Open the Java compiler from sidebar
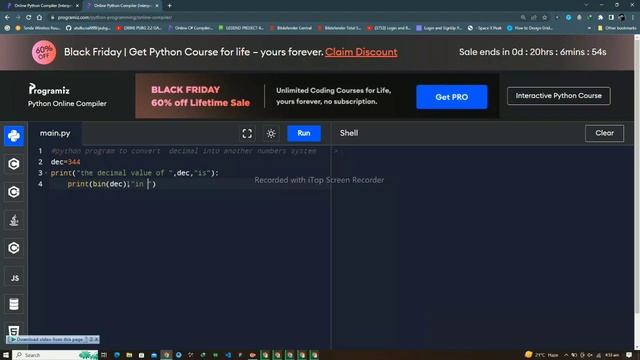 coord(14,220)
